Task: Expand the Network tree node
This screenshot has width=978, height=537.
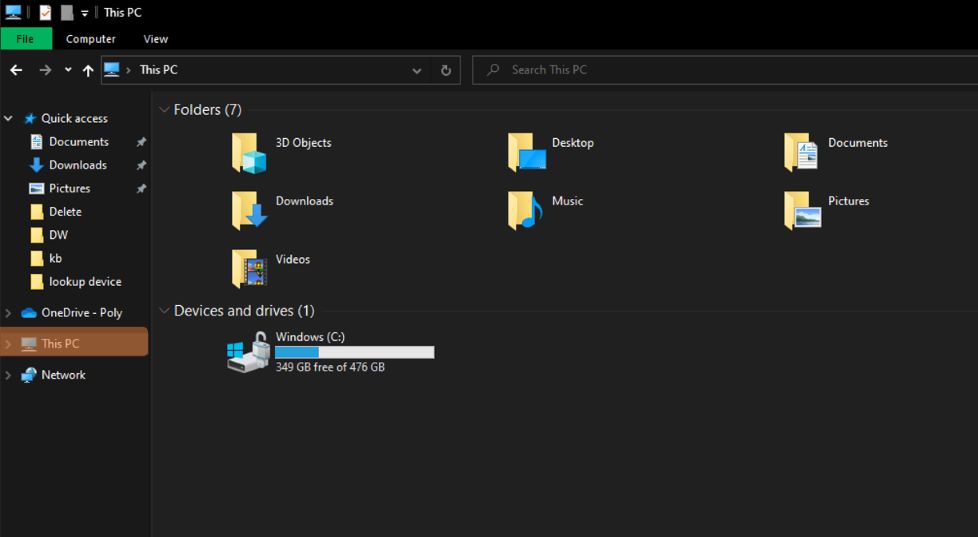Action: pos(8,375)
